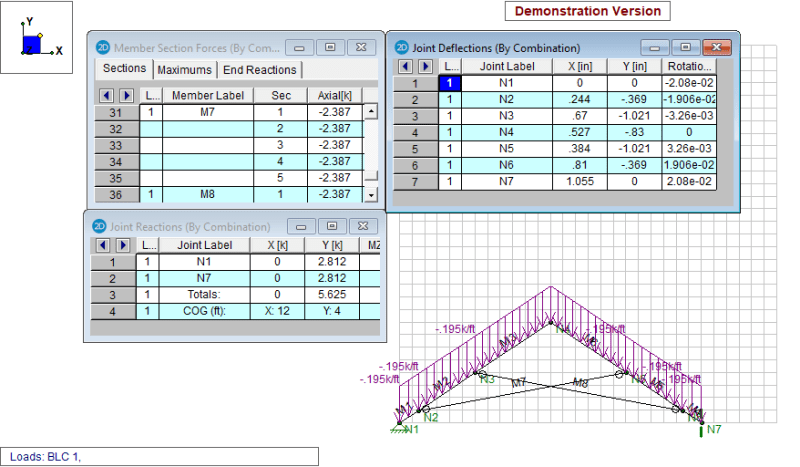Select row 36 header in Section Forces
The height and width of the screenshot is (467, 800).
pyautogui.click(x=116, y=194)
